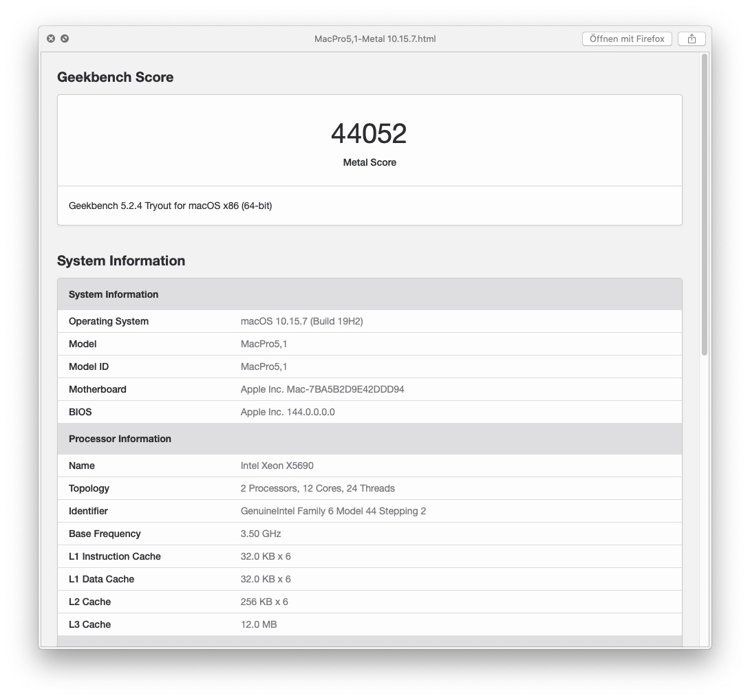The height and width of the screenshot is (700, 750).
Task: Click '32.0 KB x 6' in L1 Instruction Cache row
Action: click(266, 556)
